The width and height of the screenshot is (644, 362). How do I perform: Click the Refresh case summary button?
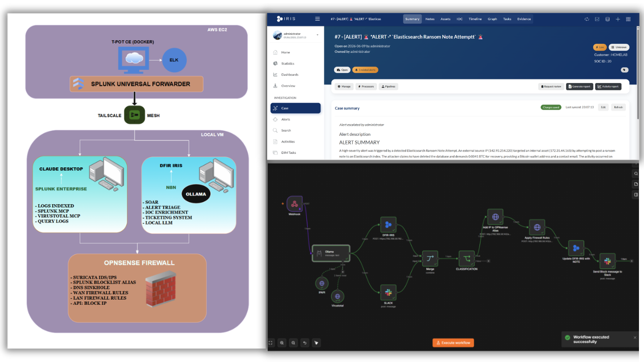pyautogui.click(x=618, y=107)
